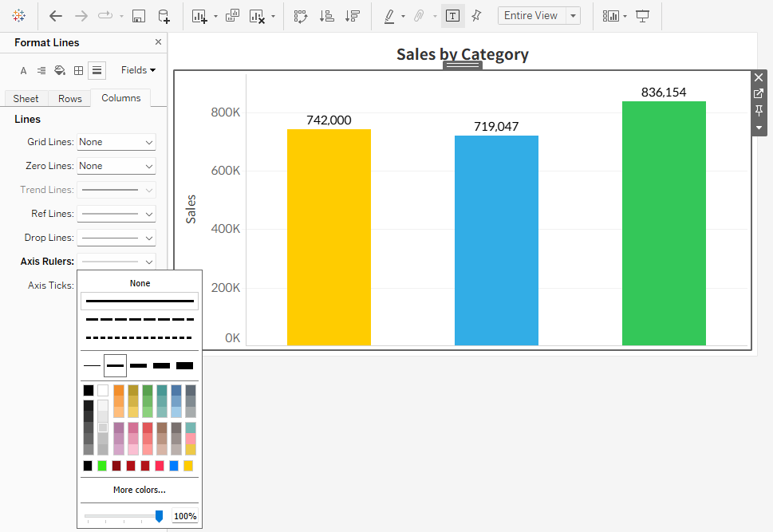773x532 pixels.
Task: Toggle mark labels with the T icon
Action: (452, 15)
